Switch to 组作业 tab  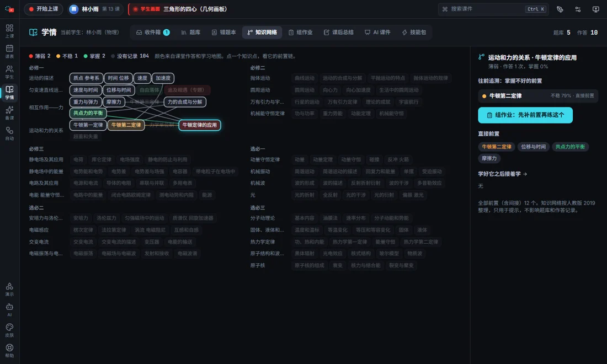click(x=300, y=33)
